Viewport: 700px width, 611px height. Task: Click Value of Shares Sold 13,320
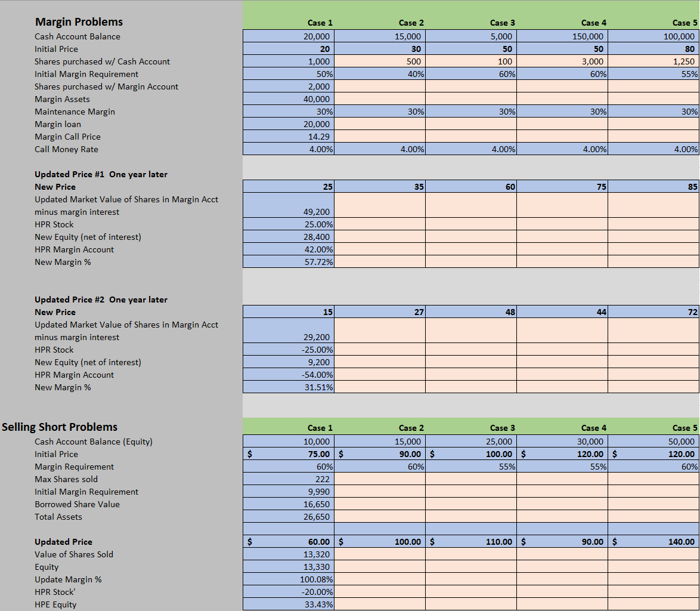[x=289, y=554]
